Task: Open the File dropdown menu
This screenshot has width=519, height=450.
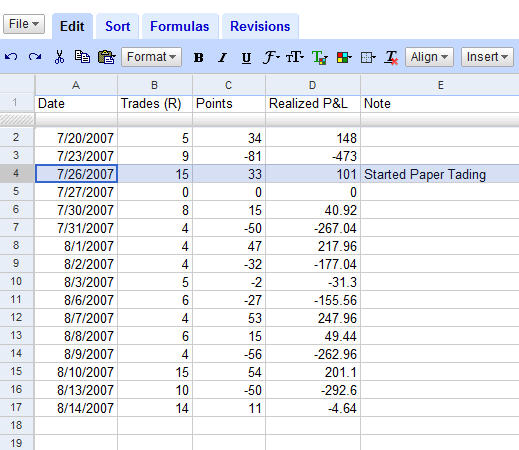Action: click(x=24, y=24)
